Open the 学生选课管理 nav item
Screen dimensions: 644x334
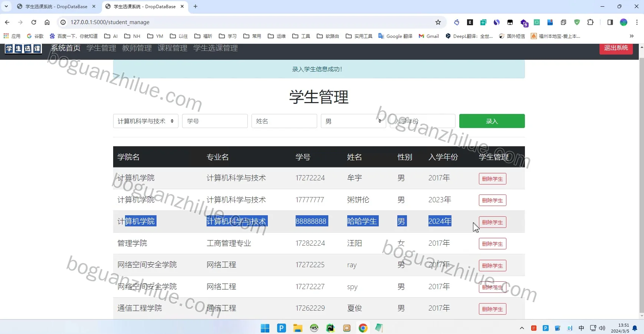click(x=216, y=48)
